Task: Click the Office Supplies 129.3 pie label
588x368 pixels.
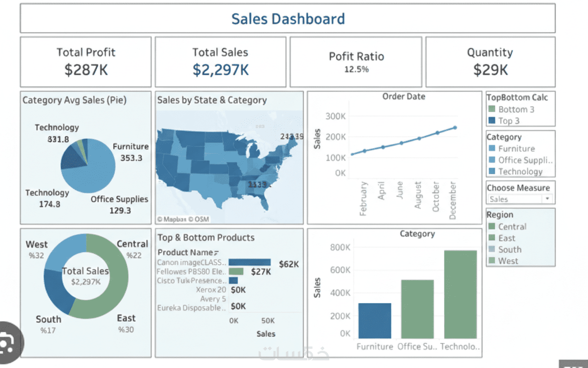Action: coord(119,205)
